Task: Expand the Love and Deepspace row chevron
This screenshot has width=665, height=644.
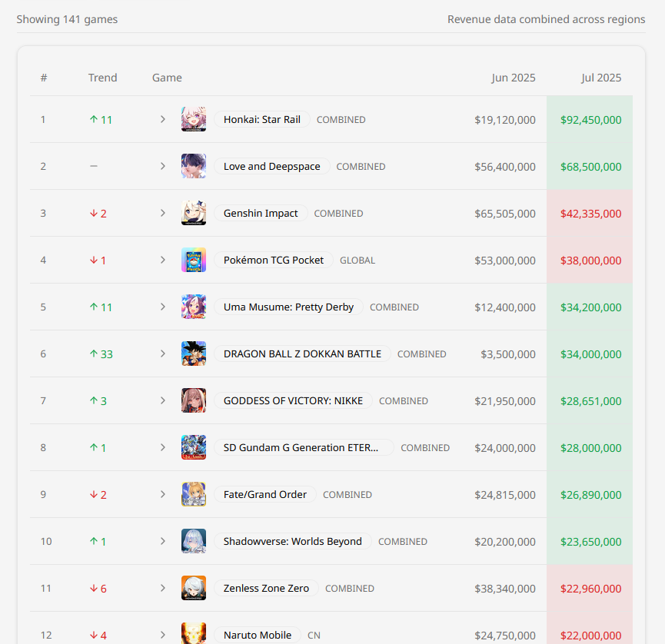Action: [163, 166]
